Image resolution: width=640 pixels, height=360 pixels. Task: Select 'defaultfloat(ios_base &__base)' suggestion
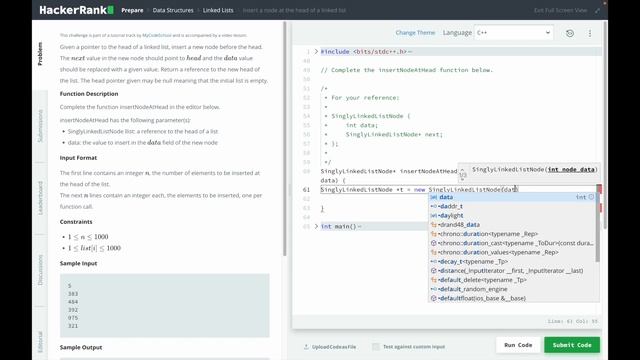(x=512, y=298)
